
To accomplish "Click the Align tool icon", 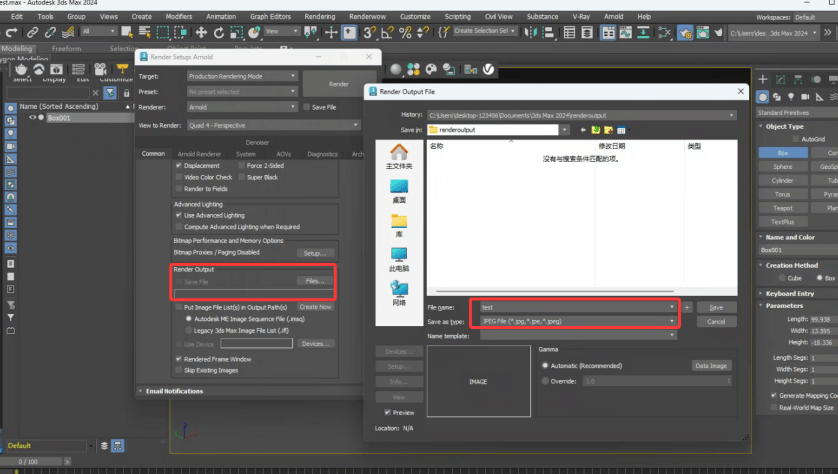I will (548, 33).
